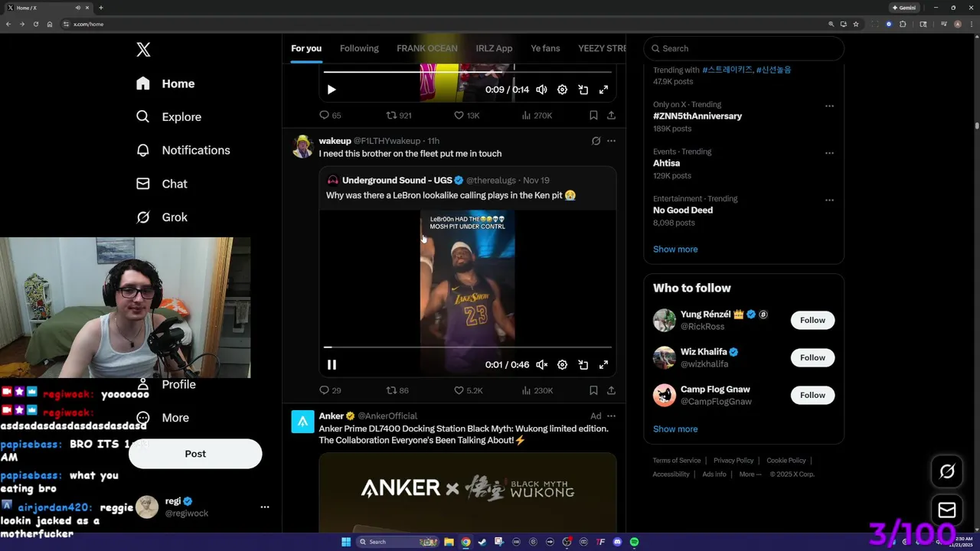
Task: Open options for No Good Deed trend
Action: click(829, 200)
